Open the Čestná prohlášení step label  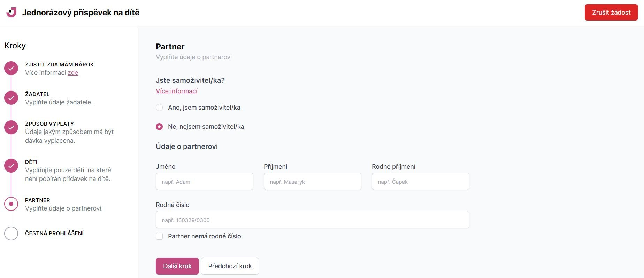pos(54,233)
